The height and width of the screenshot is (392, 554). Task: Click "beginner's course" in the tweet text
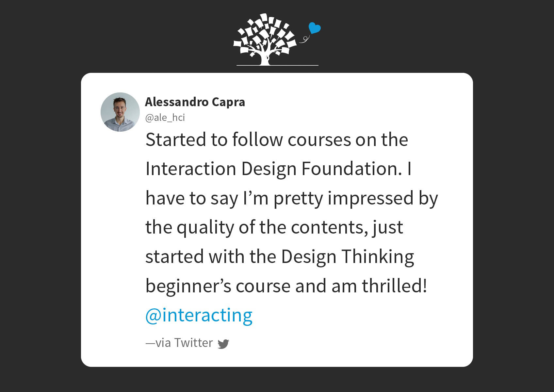click(x=218, y=286)
